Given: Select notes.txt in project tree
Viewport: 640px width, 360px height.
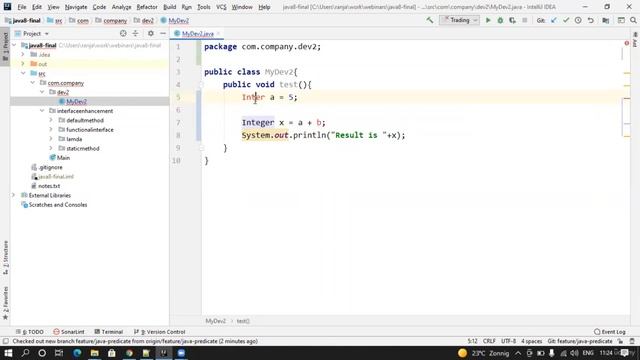Looking at the screenshot, I should (49, 186).
